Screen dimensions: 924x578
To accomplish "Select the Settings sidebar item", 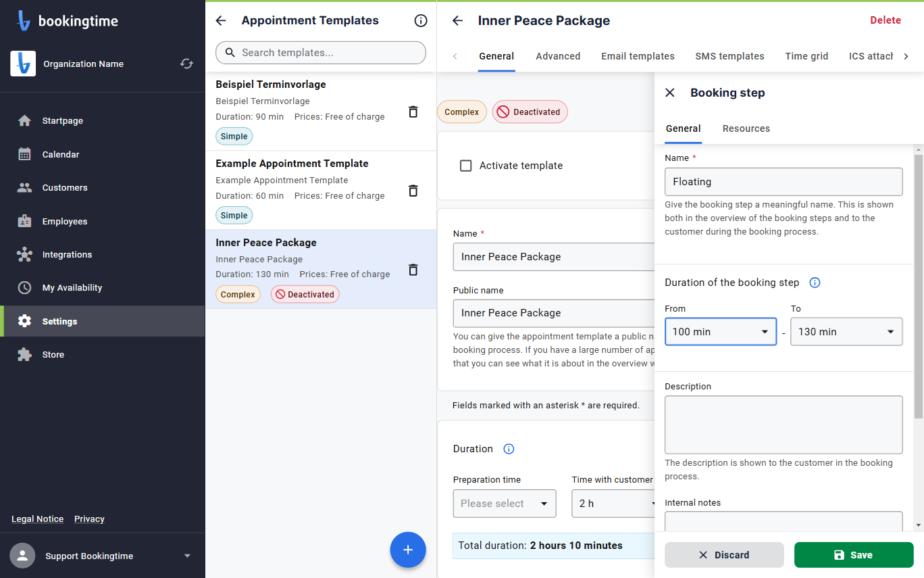I will [103, 321].
